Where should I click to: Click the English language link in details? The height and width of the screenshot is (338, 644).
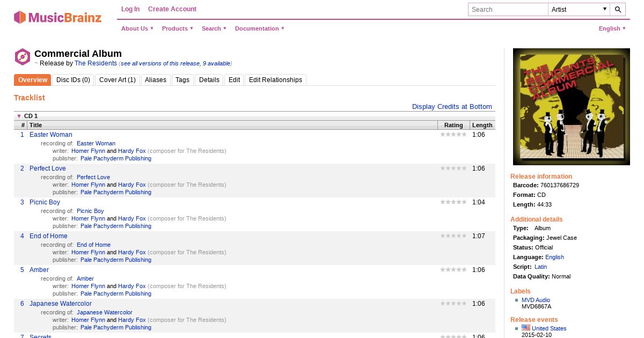554,257
